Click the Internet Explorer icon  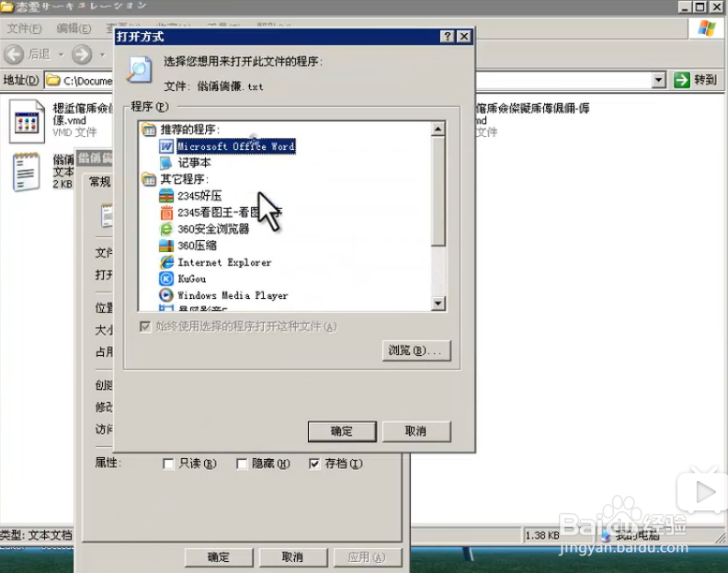pos(166,262)
